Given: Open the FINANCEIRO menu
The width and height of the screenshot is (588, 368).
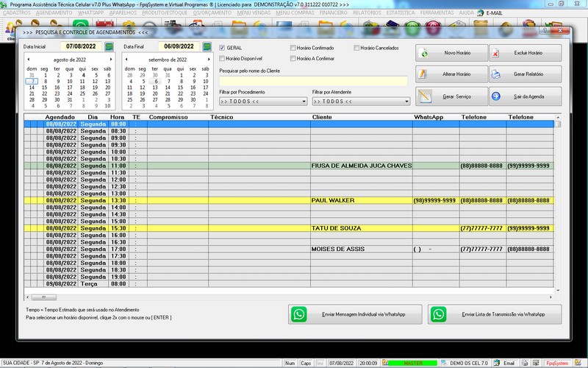Looking at the screenshot, I should [334, 13].
